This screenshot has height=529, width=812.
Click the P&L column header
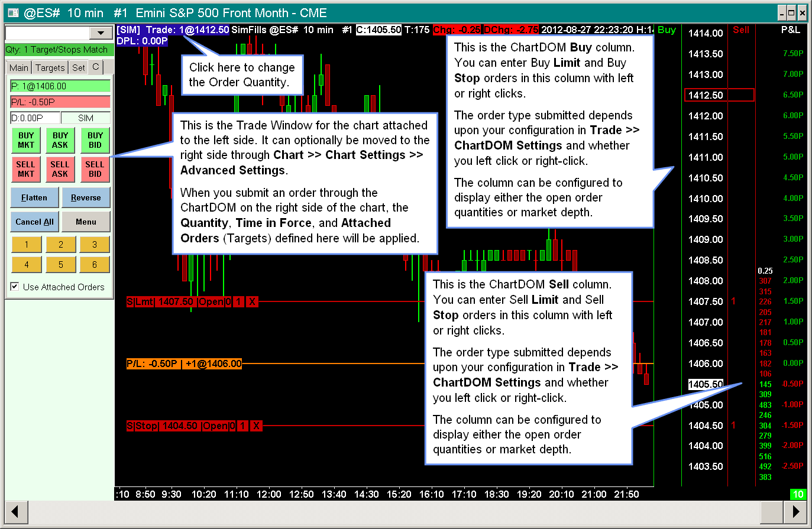[x=790, y=30]
